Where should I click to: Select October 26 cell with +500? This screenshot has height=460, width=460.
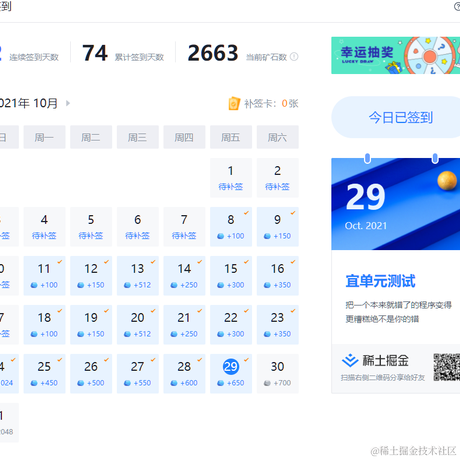[x=91, y=374]
